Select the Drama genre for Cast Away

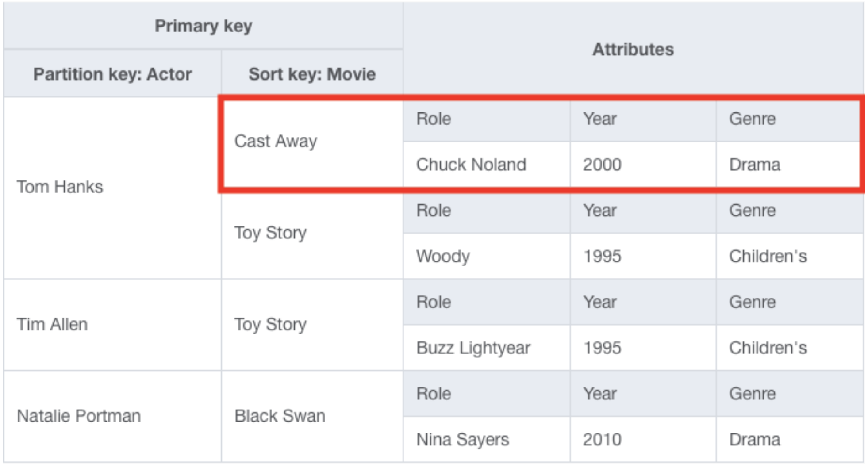click(x=790, y=165)
